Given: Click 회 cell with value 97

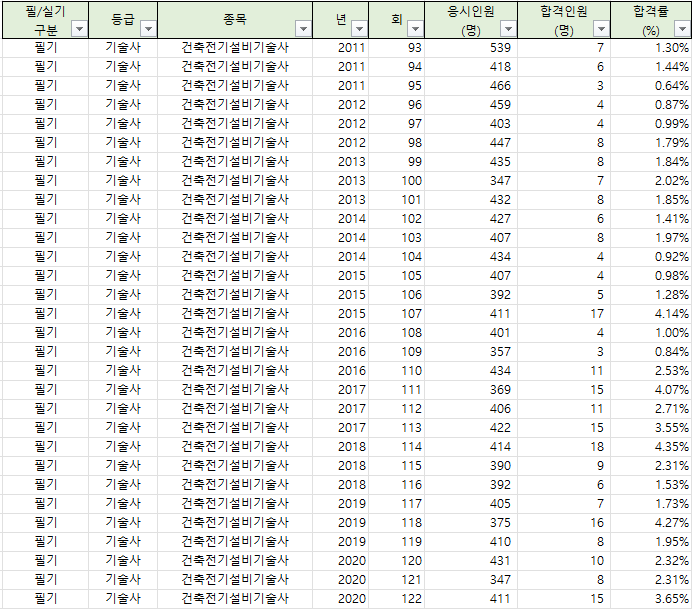Looking at the screenshot, I should click(x=397, y=124).
